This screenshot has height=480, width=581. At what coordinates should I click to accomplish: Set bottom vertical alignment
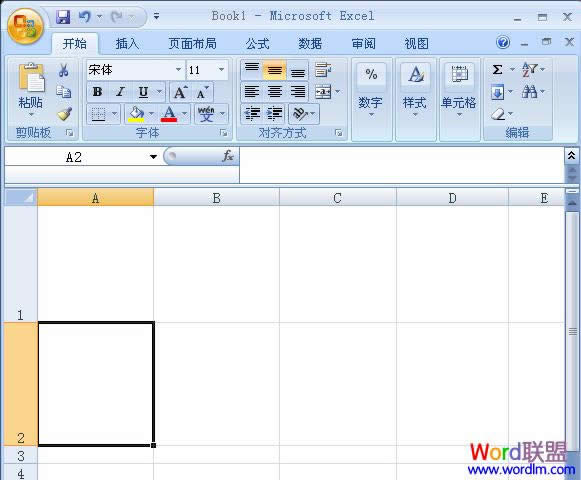point(298,70)
